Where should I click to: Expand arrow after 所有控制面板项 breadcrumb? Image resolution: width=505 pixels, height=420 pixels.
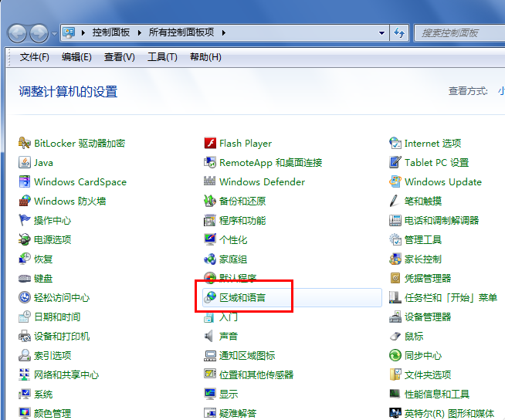point(224,33)
